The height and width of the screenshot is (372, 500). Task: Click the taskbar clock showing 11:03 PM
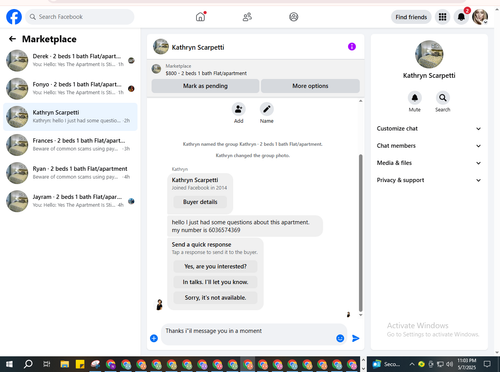click(467, 364)
